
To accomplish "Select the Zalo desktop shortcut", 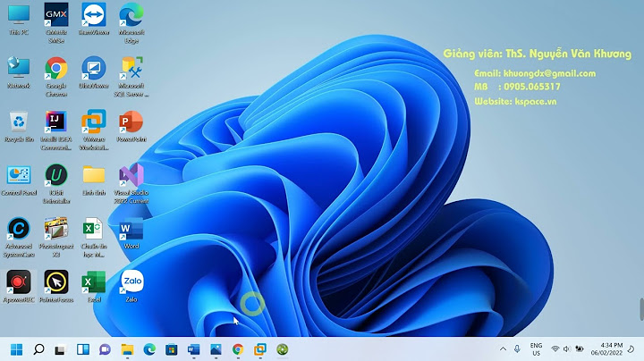I will 131,287.
